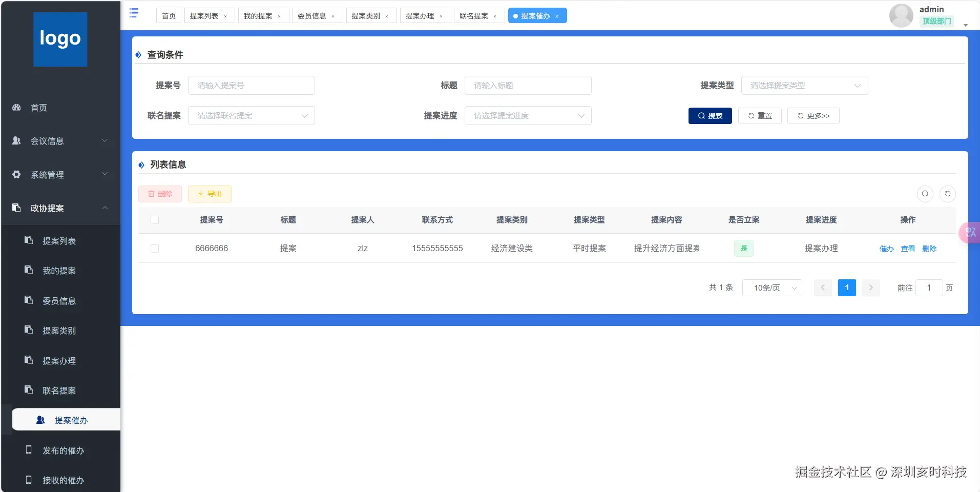Focus the 提案号 input field
This screenshot has width=980, height=492.
251,86
